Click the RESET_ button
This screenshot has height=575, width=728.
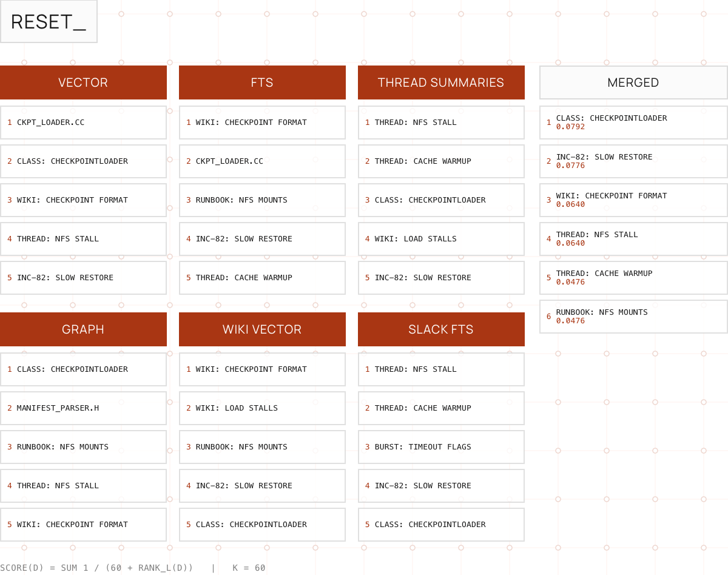tap(49, 21)
